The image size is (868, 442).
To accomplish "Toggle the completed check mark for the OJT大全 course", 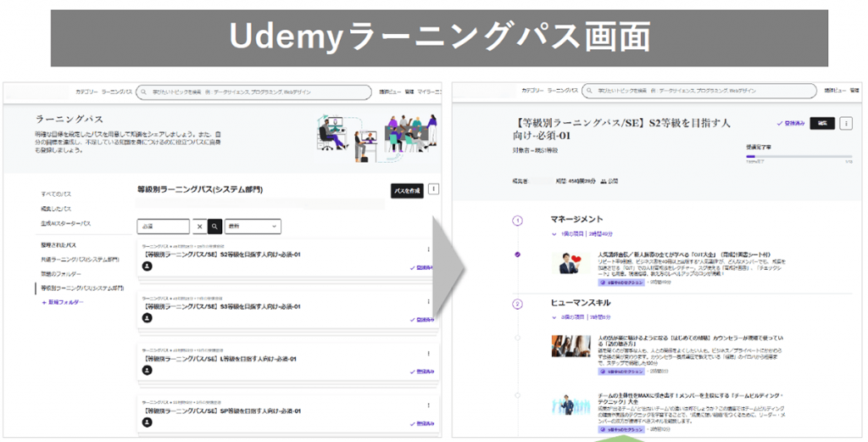I will click(518, 255).
